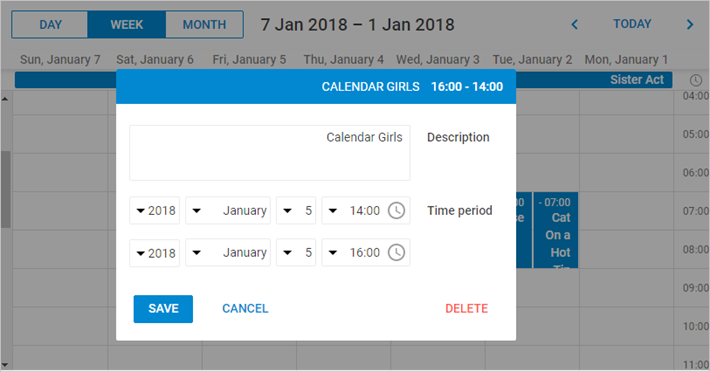The width and height of the screenshot is (710, 372).
Task: Open the end time clock picker icon
Action: point(396,253)
